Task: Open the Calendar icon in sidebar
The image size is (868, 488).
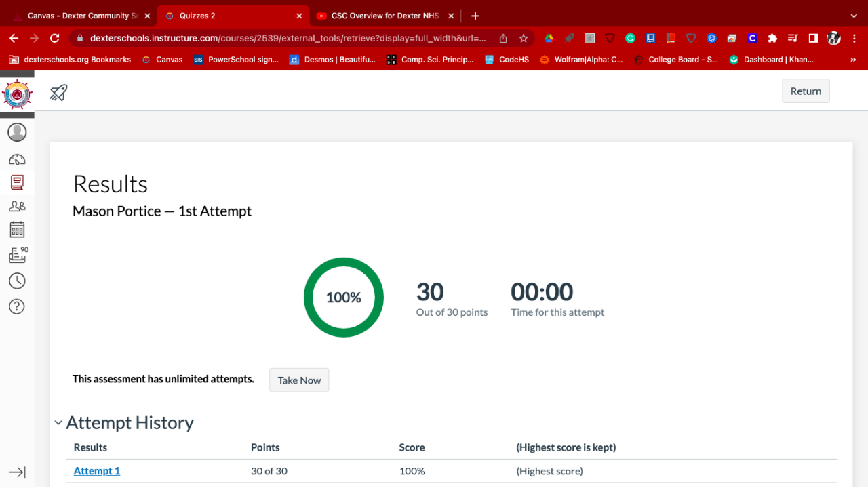Action: pyautogui.click(x=17, y=230)
